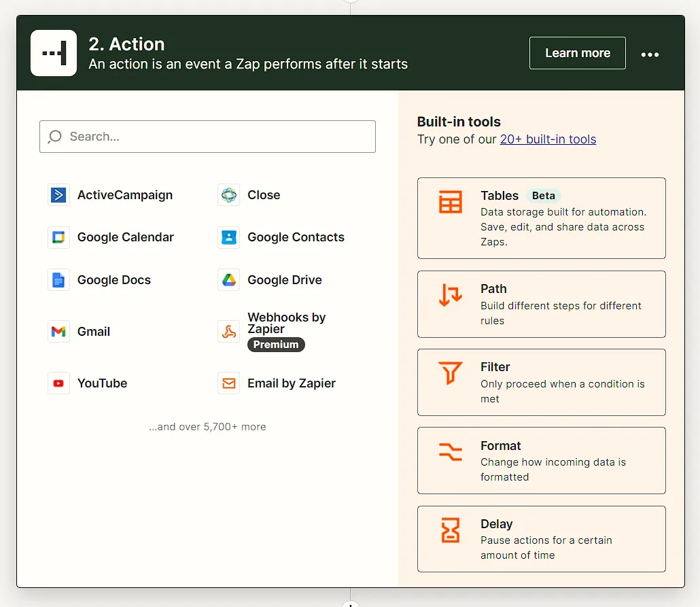
Task: Click the Delay hourglass icon
Action: click(x=450, y=530)
